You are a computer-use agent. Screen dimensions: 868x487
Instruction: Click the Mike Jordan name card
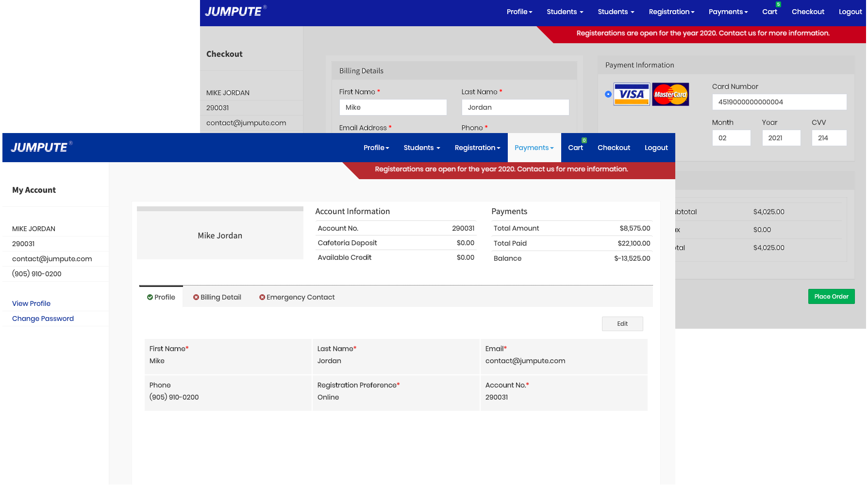[x=220, y=233]
